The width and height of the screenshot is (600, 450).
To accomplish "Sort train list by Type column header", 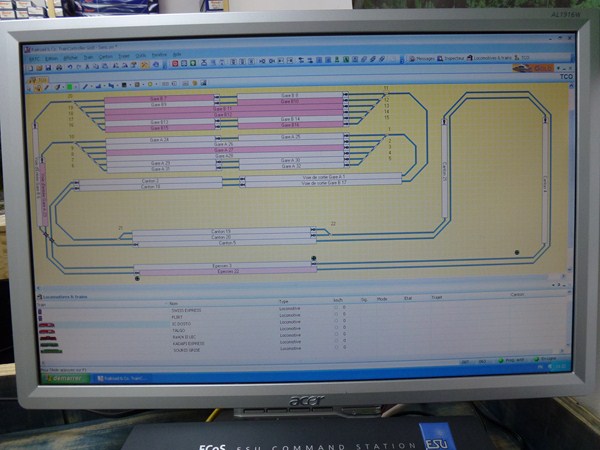I will [x=284, y=302].
